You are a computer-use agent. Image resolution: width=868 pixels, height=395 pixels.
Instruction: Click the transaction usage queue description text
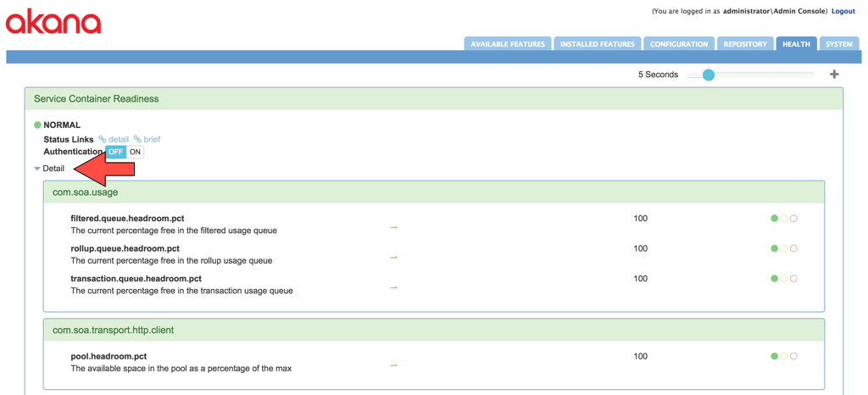[181, 291]
